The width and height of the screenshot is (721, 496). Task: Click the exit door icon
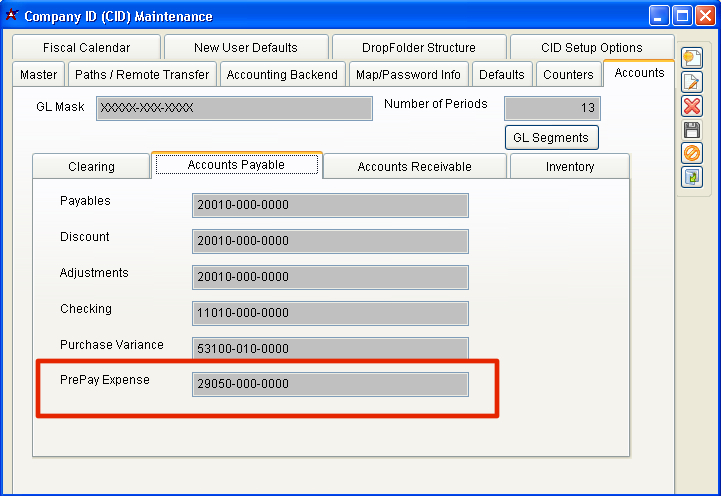pos(691,177)
